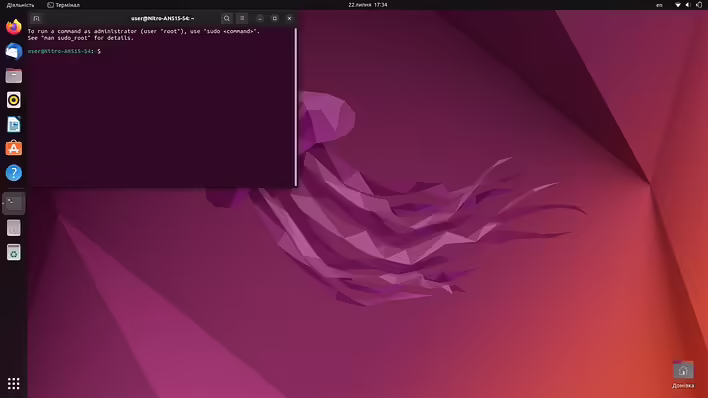
Task: Open the Home folder desktop icon
Action: (x=683, y=375)
